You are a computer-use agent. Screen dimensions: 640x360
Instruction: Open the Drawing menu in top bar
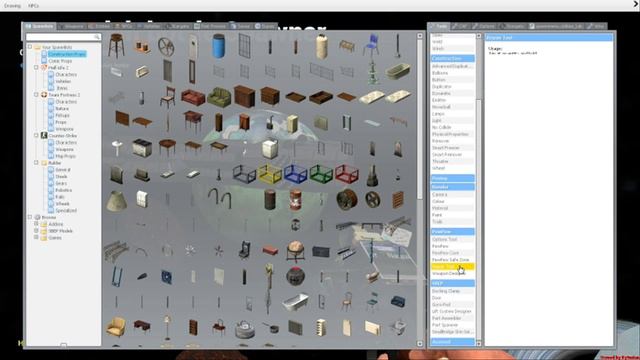(x=12, y=6)
